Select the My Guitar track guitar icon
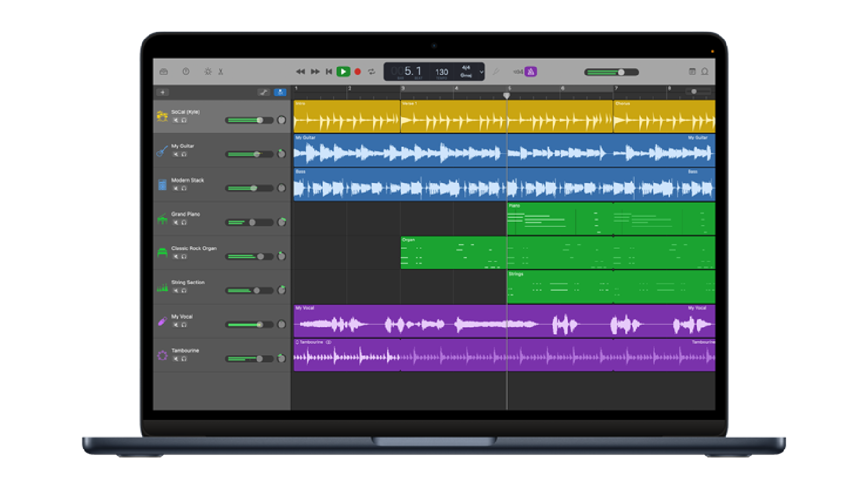 click(x=162, y=150)
